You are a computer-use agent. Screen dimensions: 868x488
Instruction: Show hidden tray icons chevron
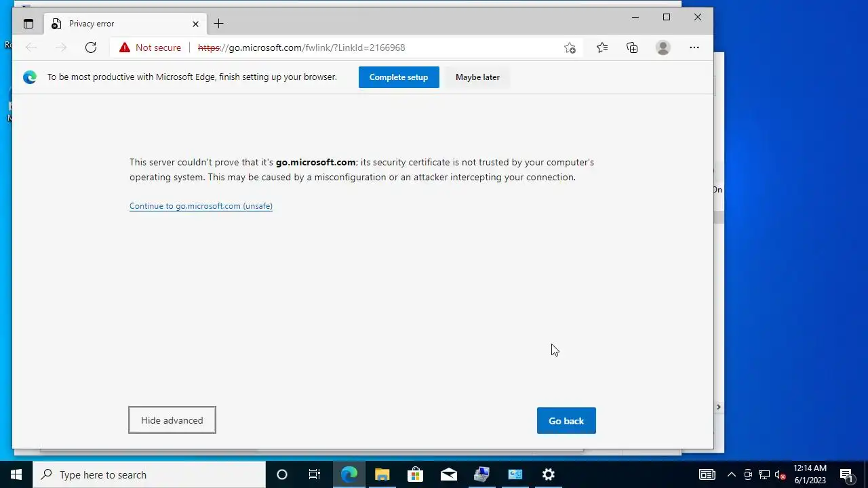point(731,474)
